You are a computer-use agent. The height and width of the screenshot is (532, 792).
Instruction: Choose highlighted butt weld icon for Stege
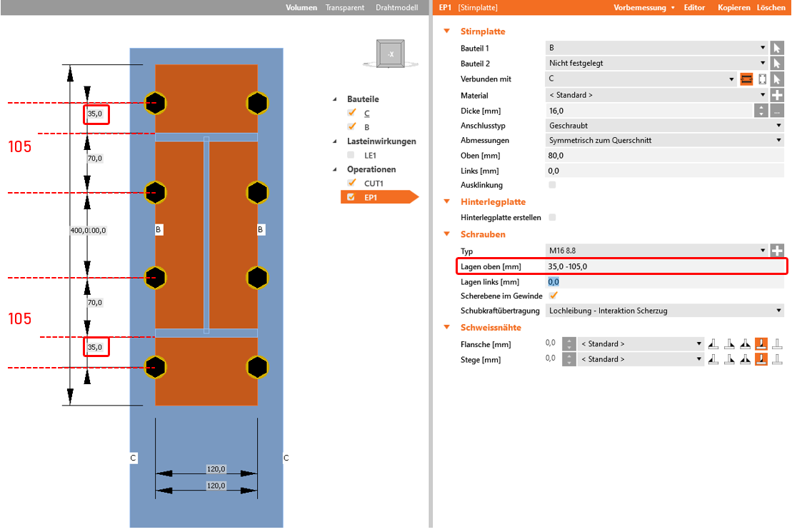[x=761, y=359]
